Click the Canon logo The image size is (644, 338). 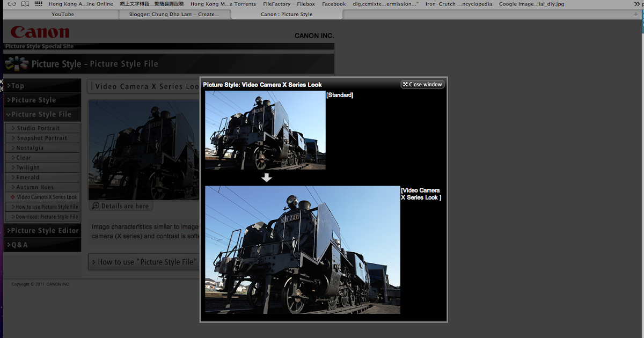[x=40, y=32]
